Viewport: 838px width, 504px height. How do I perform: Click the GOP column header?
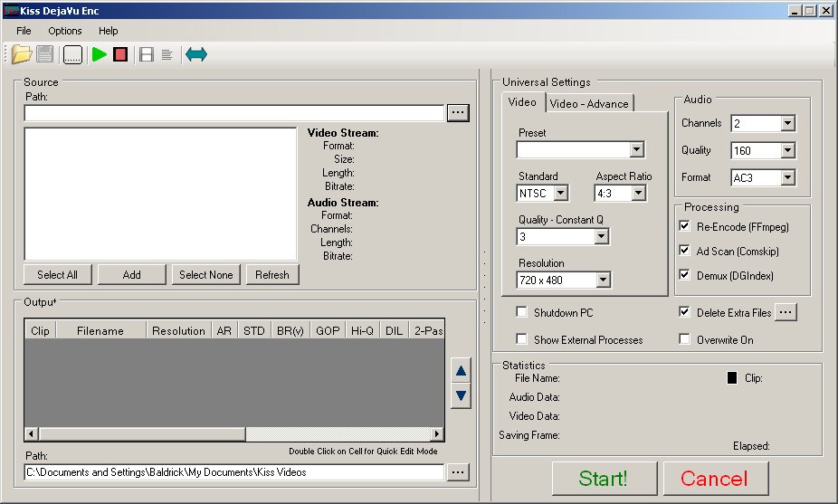click(x=328, y=331)
